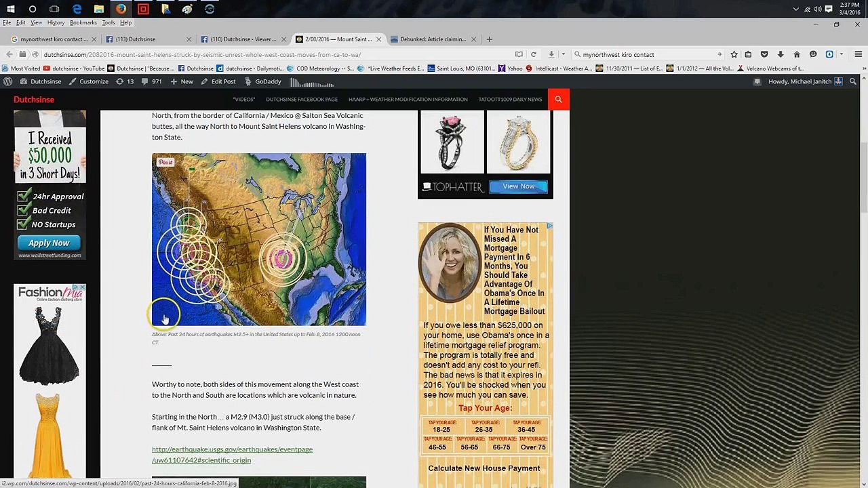Click the Tophatter View Now button
868x488 pixels.
(519, 186)
